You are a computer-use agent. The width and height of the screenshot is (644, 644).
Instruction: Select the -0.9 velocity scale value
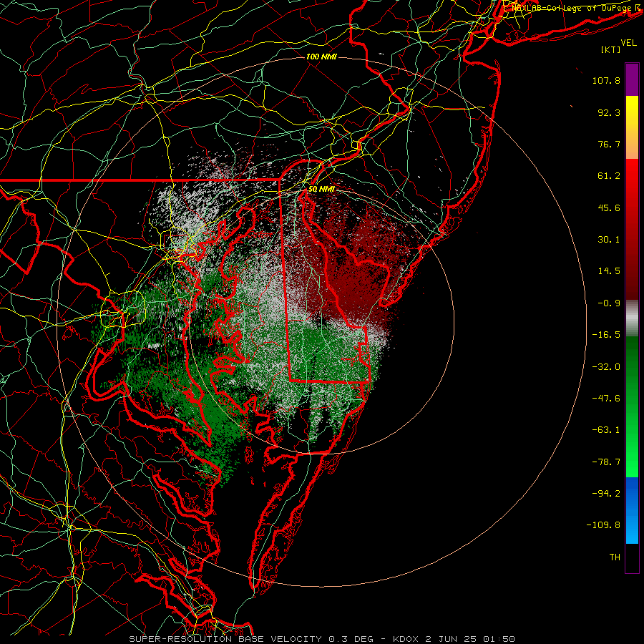pyautogui.click(x=609, y=303)
